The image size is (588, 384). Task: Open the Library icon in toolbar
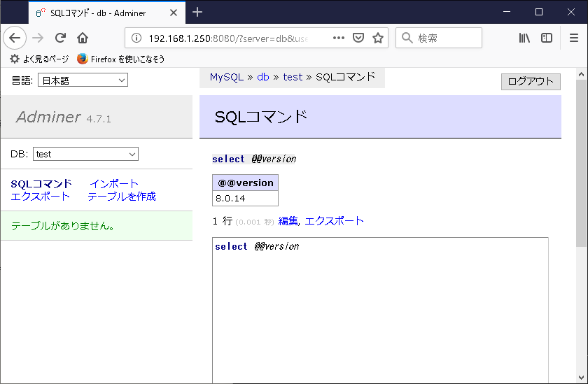(524, 38)
